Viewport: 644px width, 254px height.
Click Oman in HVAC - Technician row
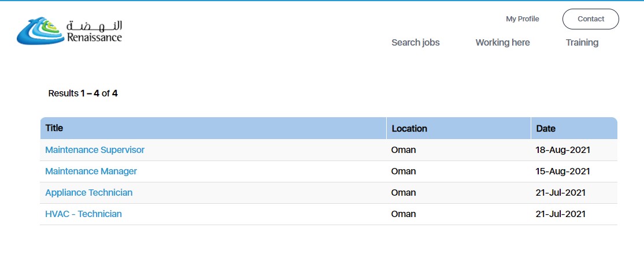(404, 214)
